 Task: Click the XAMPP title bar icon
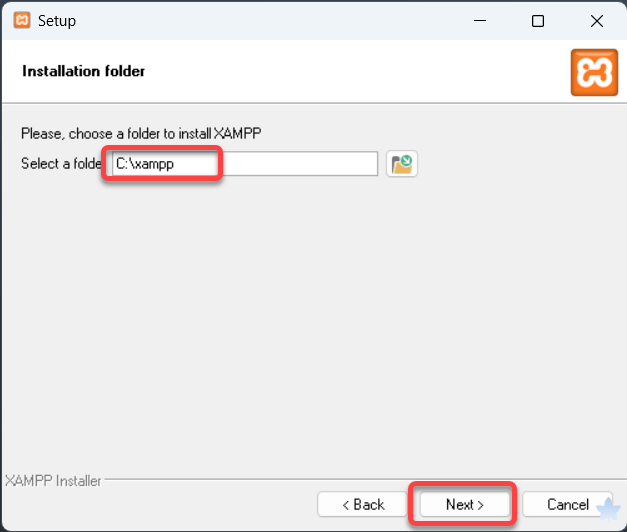pyautogui.click(x=22, y=20)
